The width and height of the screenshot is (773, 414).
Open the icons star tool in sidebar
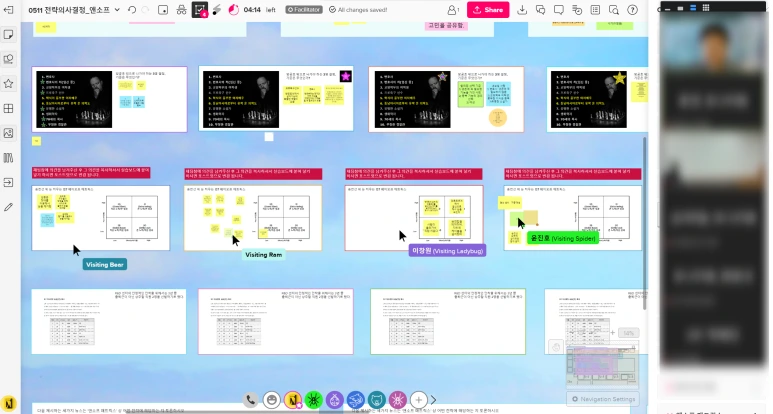(8, 84)
